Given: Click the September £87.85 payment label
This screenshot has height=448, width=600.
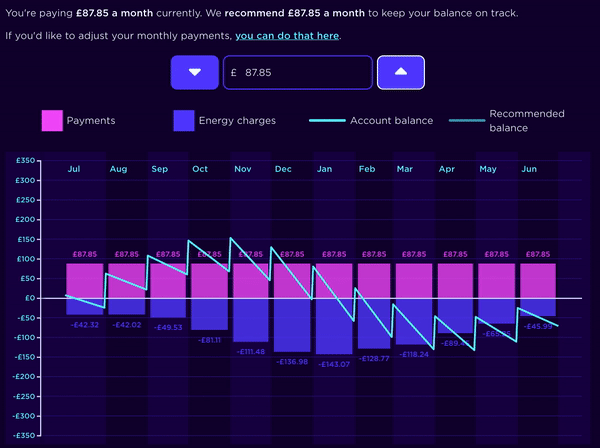Looking at the screenshot, I should [167, 255].
